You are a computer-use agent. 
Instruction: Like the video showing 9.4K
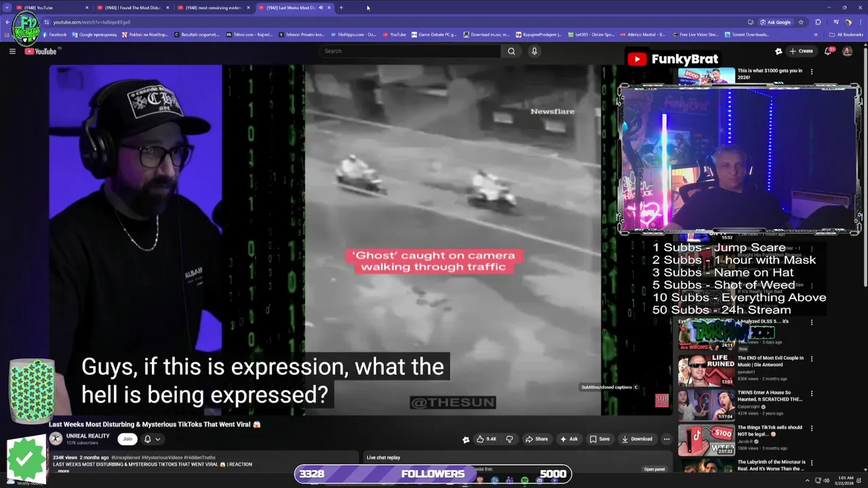[486, 439]
